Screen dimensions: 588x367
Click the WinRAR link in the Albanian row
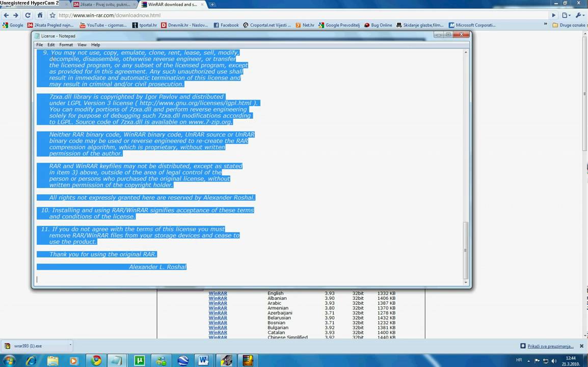(218, 298)
